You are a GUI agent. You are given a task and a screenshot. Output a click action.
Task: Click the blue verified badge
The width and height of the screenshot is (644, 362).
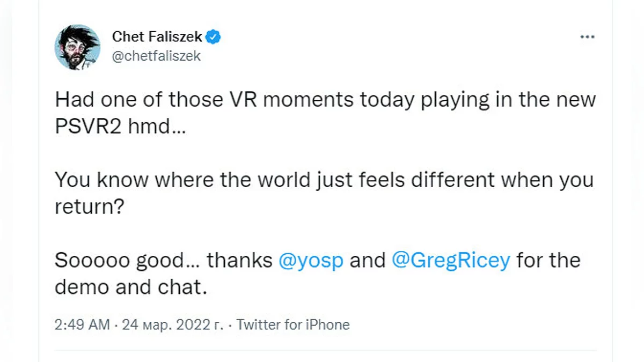pos(214,37)
